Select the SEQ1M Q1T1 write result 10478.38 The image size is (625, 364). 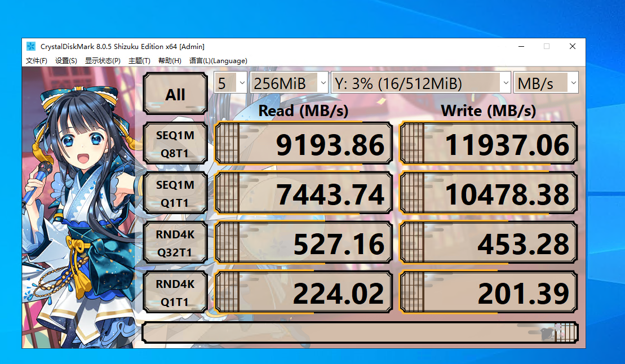click(489, 193)
